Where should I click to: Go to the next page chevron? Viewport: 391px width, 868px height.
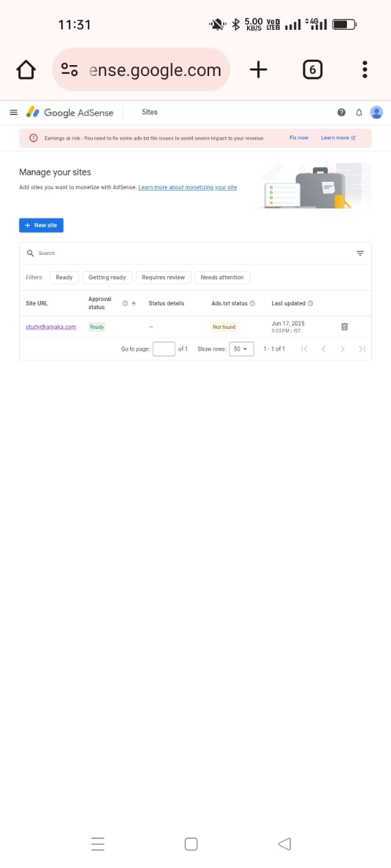343,349
